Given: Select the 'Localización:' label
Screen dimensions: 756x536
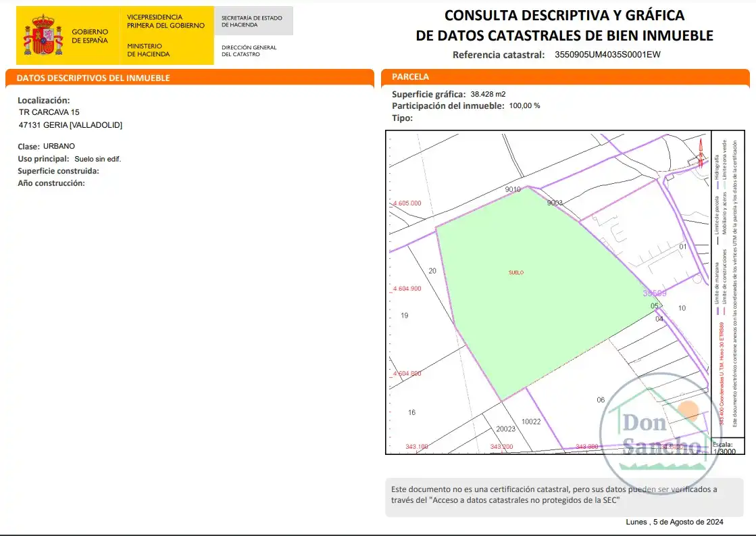Looking at the screenshot, I should (x=44, y=100).
